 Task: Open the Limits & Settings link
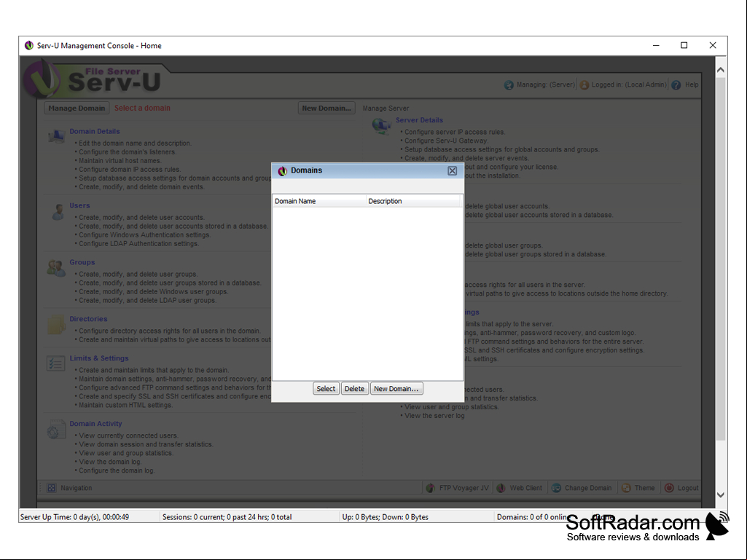click(99, 358)
